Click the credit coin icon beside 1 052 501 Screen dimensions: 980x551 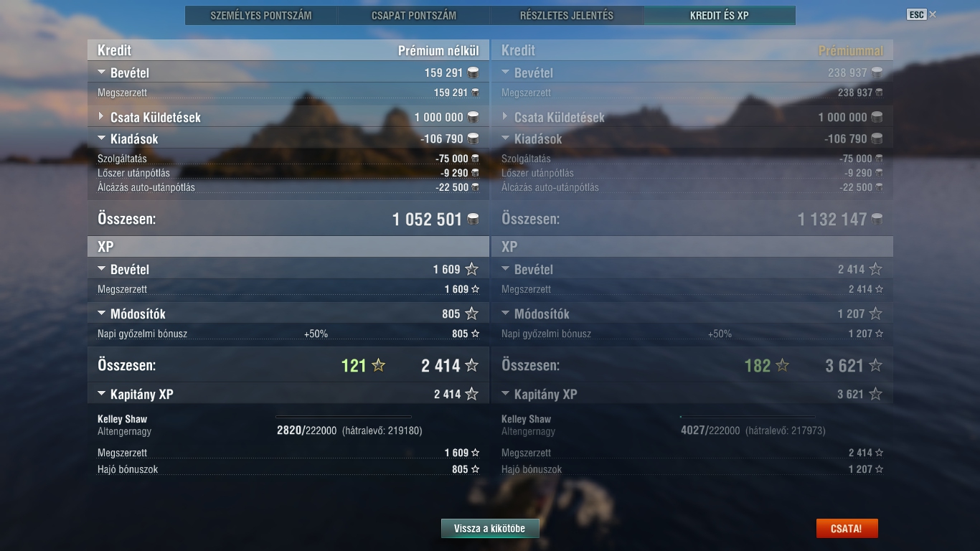pyautogui.click(x=473, y=220)
